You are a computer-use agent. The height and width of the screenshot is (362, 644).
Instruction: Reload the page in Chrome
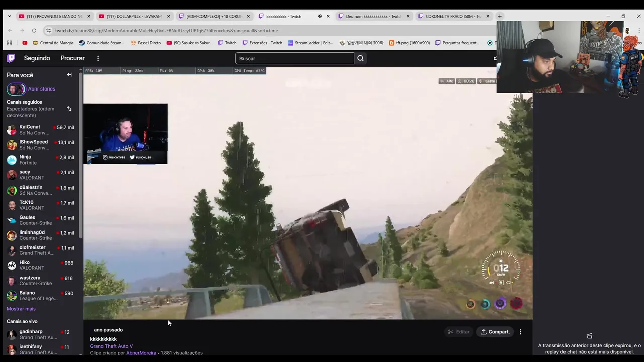click(34, 30)
